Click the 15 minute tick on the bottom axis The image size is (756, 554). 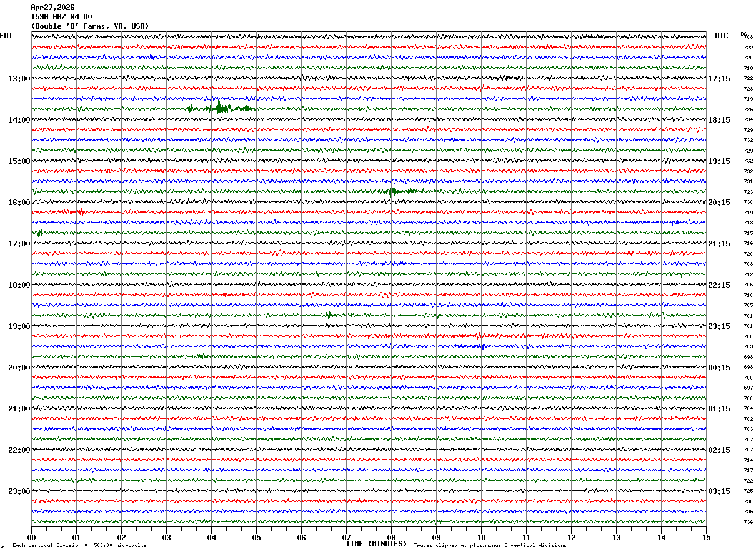coord(705,537)
